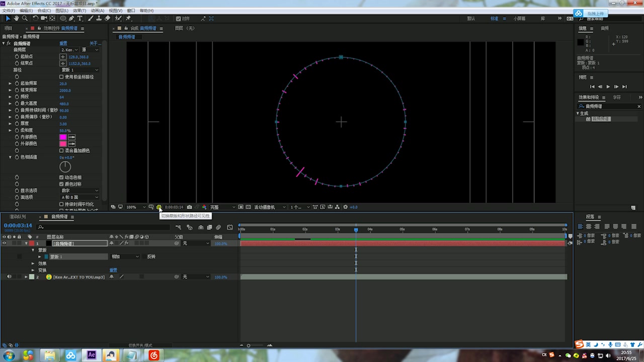Toggle region of interest icon in viewer

pos(241,207)
